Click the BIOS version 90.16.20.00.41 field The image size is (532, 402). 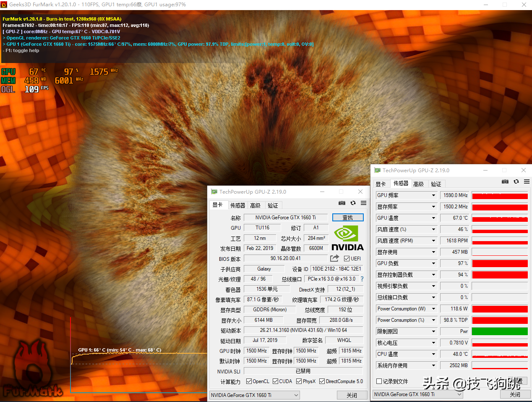285,258
